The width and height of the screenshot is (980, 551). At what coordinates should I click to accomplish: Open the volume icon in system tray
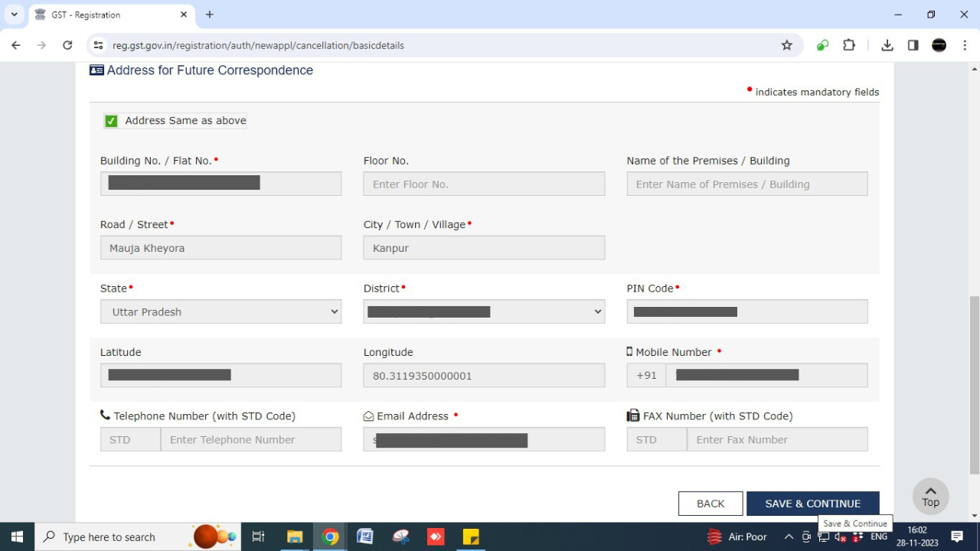click(x=840, y=536)
